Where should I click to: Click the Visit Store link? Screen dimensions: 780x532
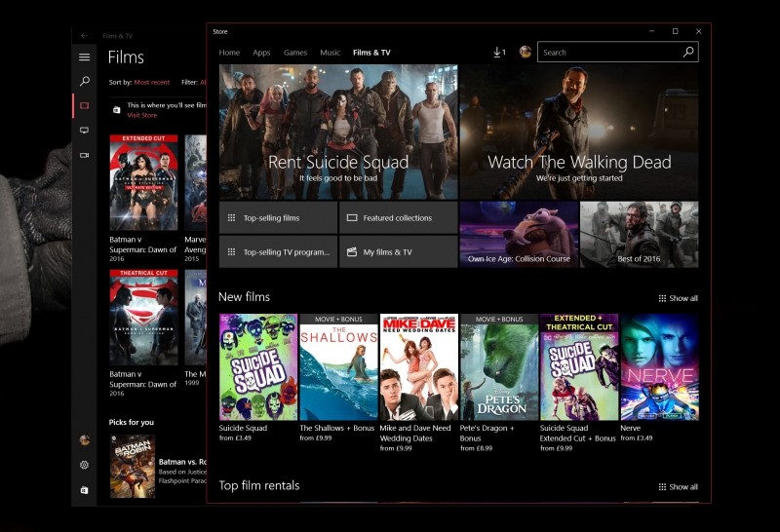coord(142,115)
